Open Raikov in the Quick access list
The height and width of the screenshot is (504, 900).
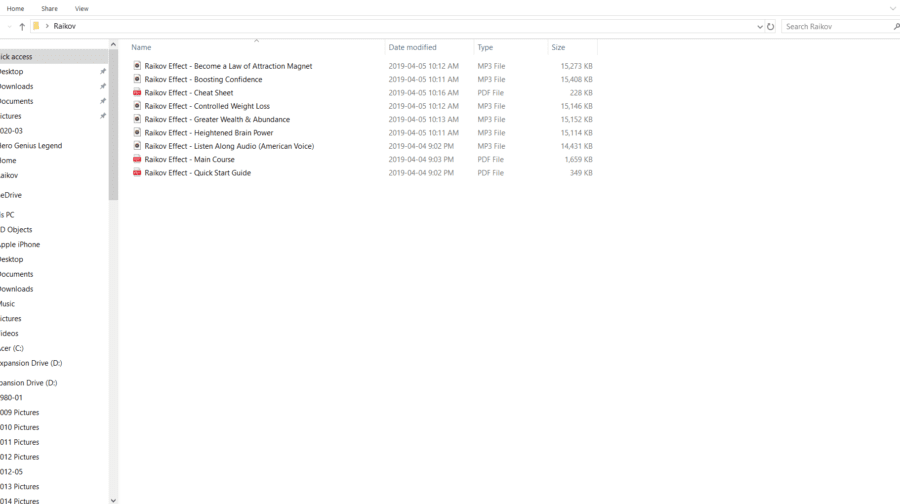pyautogui.click(x=9, y=176)
